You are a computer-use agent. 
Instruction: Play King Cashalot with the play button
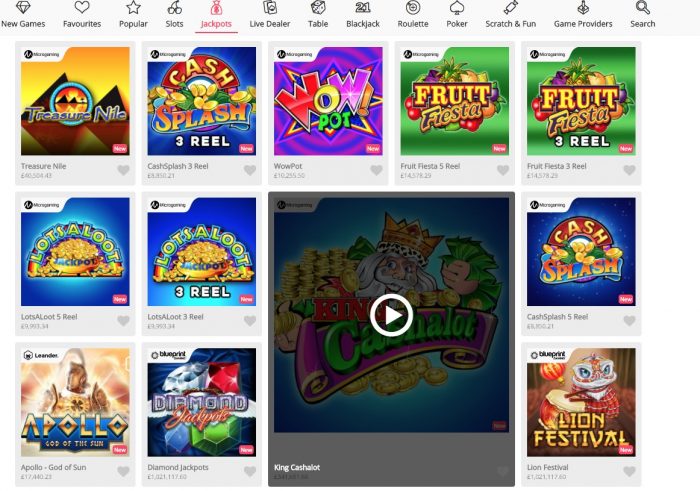(392, 315)
